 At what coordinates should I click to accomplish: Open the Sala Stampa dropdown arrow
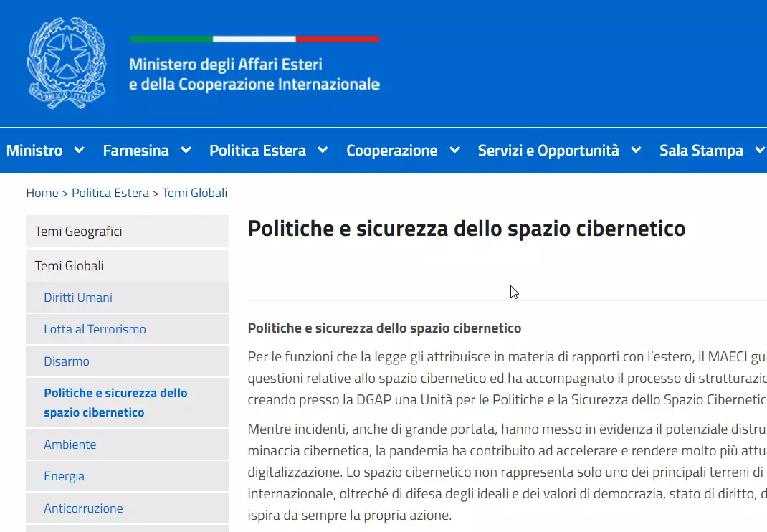(759, 151)
